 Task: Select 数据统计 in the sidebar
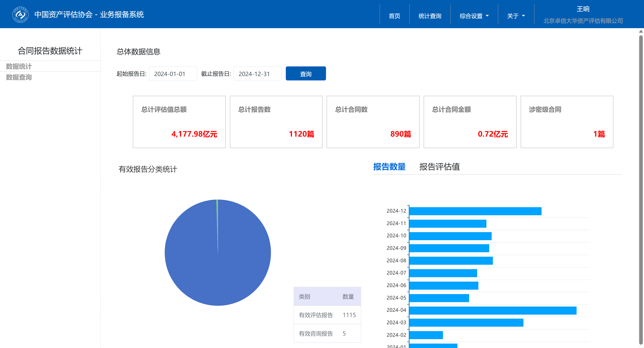pos(19,66)
